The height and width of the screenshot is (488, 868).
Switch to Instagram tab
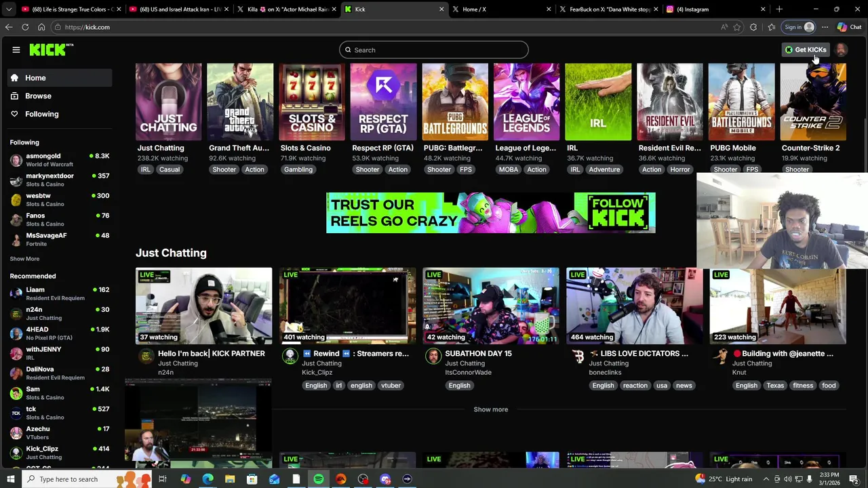pos(715,9)
